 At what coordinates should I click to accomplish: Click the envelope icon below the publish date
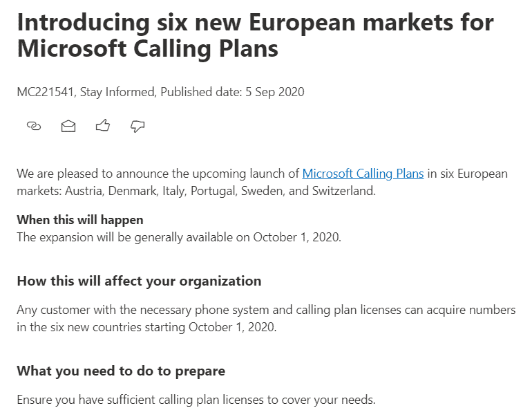pos(68,126)
